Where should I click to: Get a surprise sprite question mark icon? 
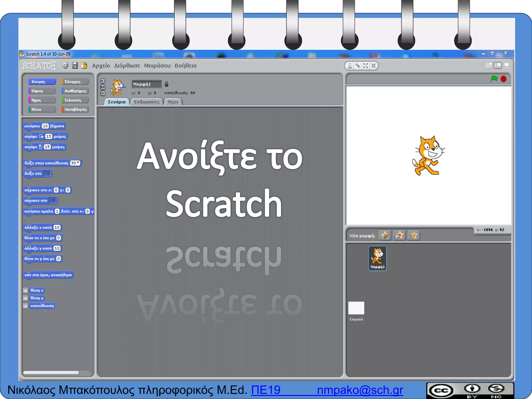(x=413, y=236)
